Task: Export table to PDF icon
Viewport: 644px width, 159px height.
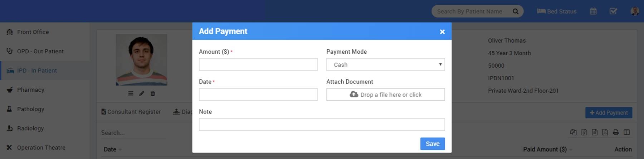Action: 605,132
